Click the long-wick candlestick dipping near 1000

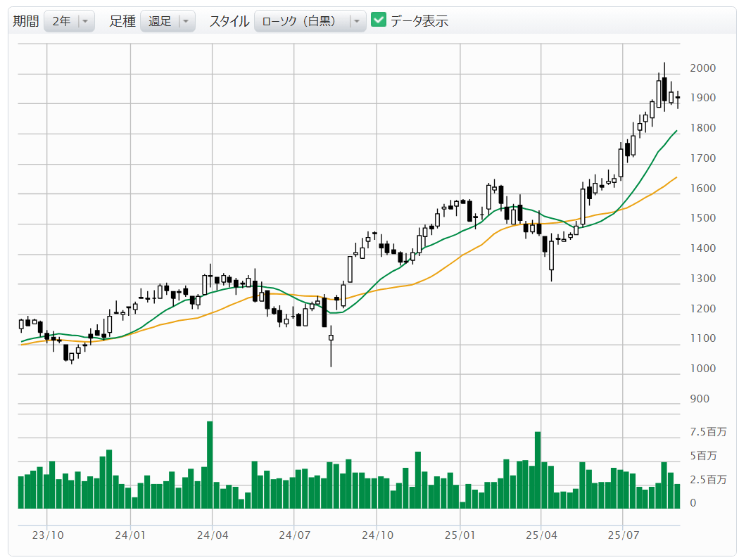point(331,338)
